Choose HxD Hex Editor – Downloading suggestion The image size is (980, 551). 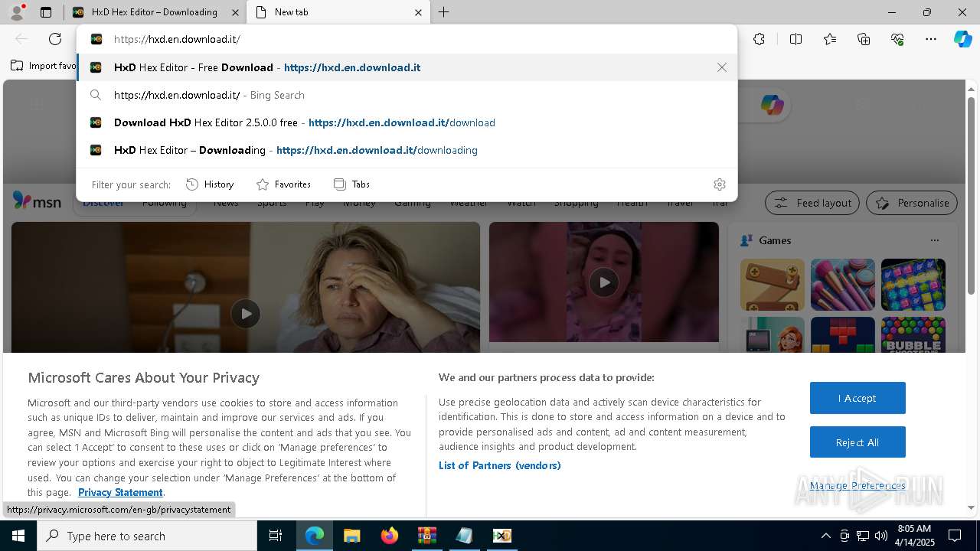[x=407, y=150]
